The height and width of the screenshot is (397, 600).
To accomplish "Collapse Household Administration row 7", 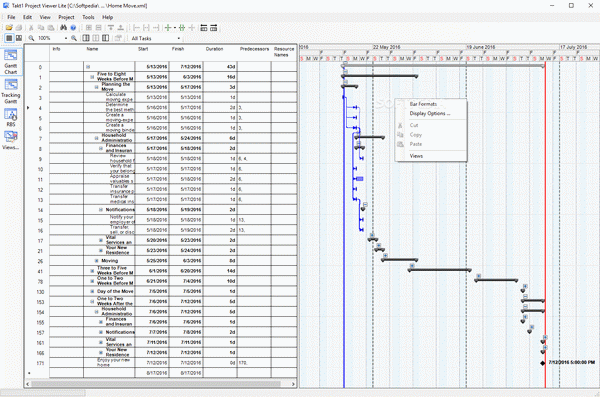I will coord(96,138).
